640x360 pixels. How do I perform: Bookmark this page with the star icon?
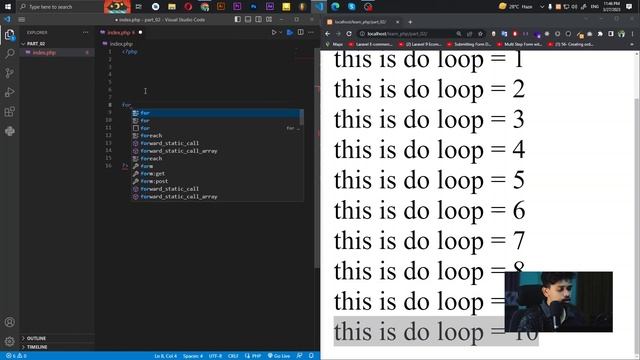pyautogui.click(x=480, y=34)
